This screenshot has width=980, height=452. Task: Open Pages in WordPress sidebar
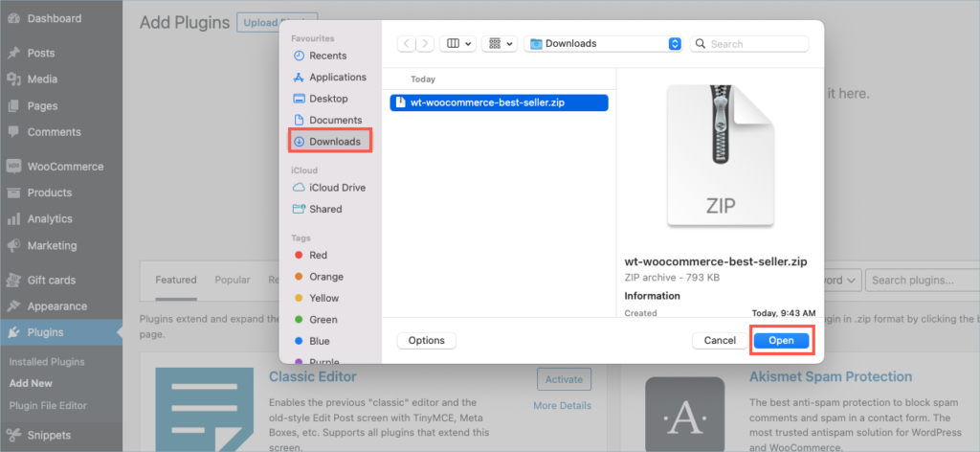(x=42, y=105)
